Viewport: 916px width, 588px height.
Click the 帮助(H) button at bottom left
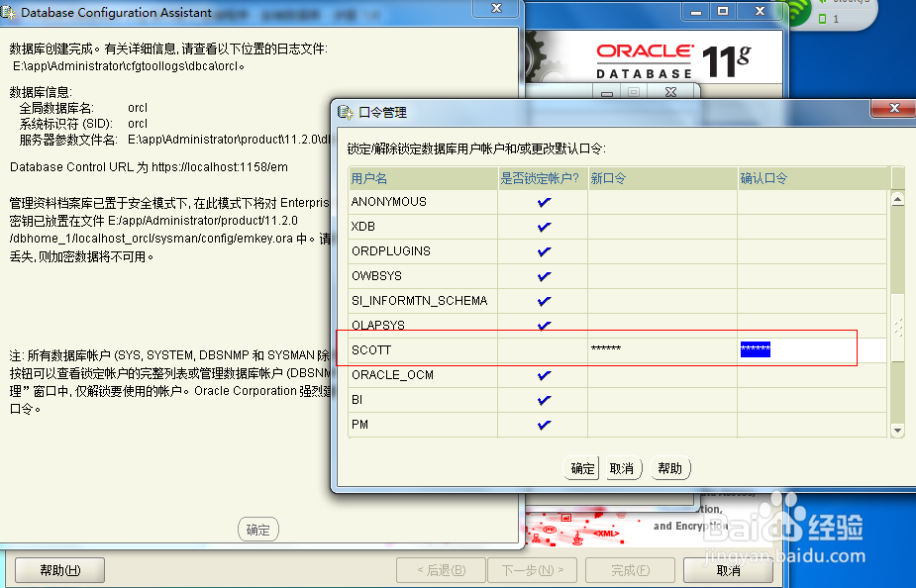coord(57,570)
